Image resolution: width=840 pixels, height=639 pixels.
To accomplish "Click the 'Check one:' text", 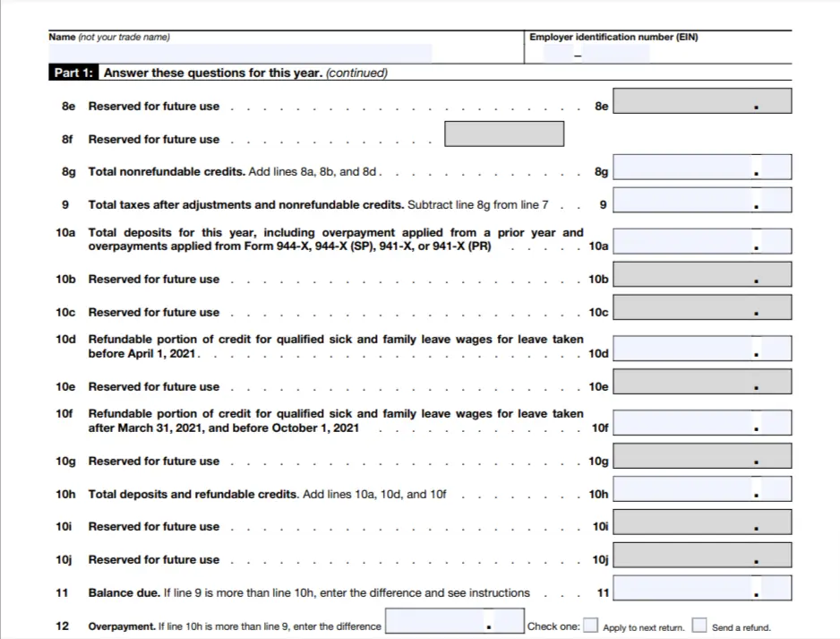I will [553, 626].
